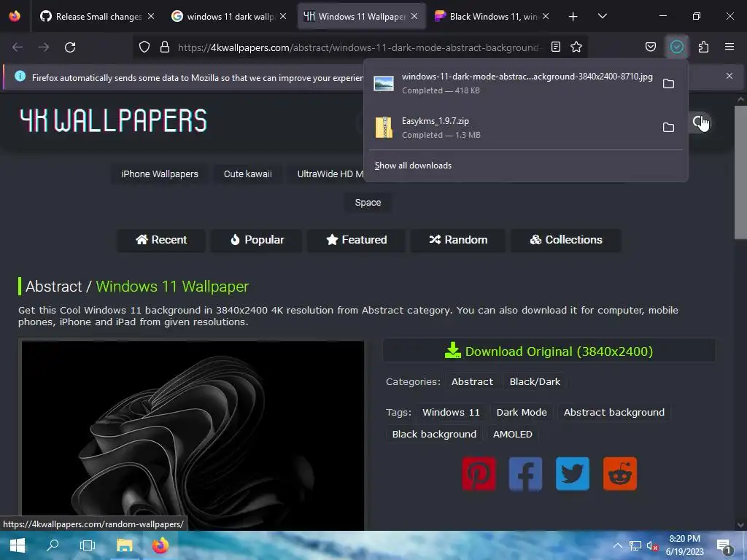The image size is (747, 560).
Task: Share on Twitter icon
Action: 573,474
